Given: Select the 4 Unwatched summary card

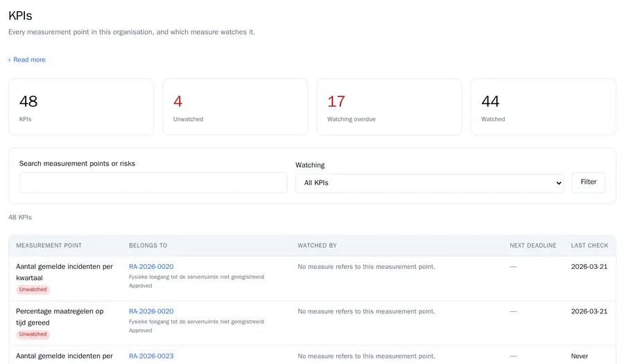Looking at the screenshot, I should point(235,107).
